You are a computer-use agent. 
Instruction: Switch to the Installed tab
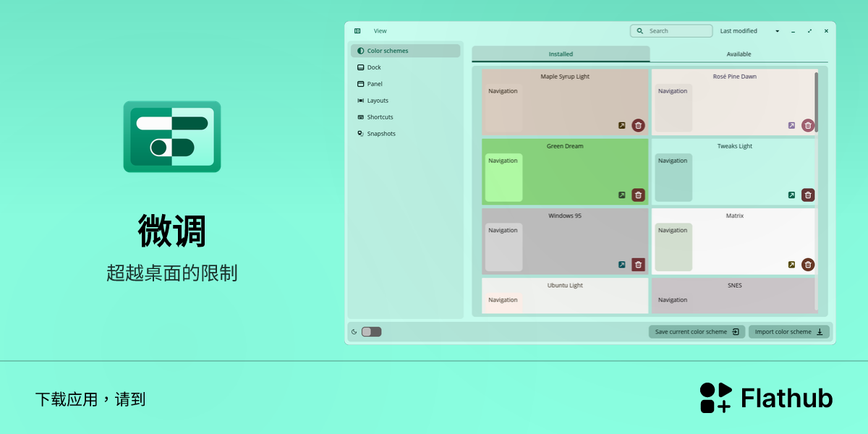click(x=561, y=54)
